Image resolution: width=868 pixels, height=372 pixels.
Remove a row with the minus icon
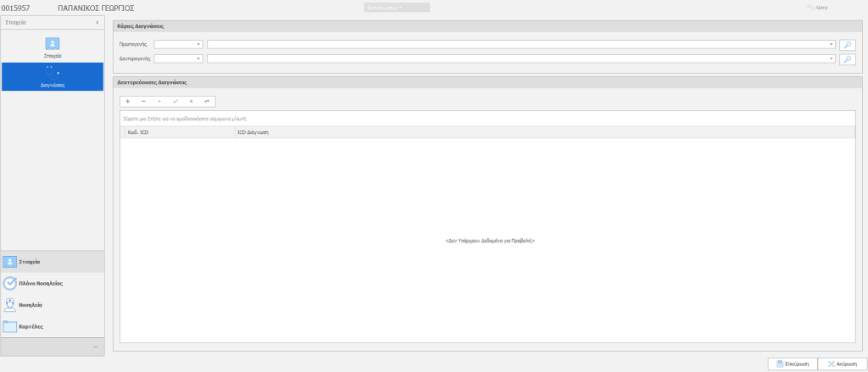(143, 101)
